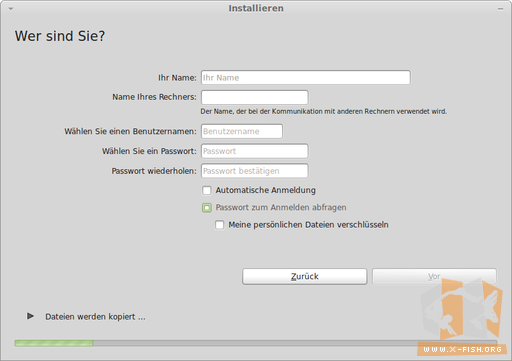Click the 'Wählen Sie ein Passwort:' label
512x361 pixels.
coord(149,151)
